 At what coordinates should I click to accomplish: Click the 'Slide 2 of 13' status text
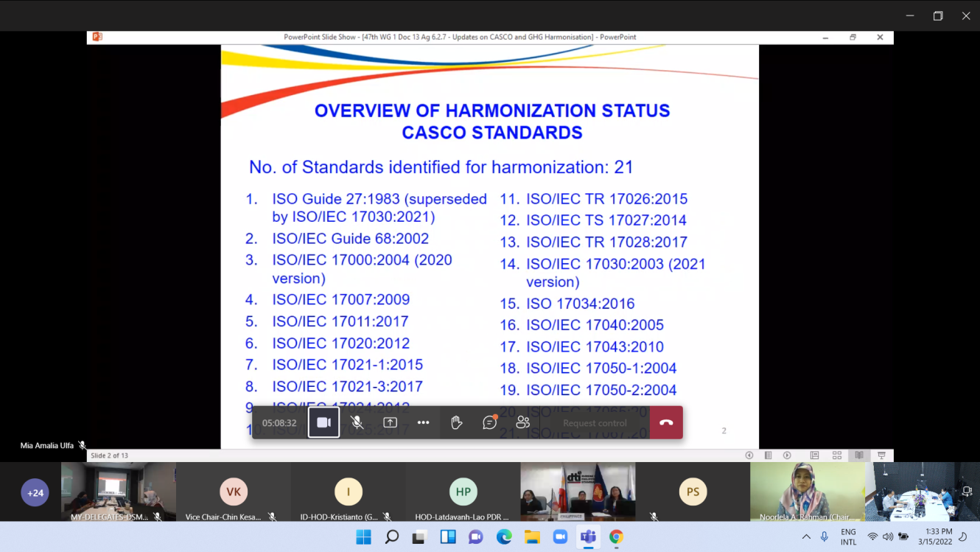[109, 455]
